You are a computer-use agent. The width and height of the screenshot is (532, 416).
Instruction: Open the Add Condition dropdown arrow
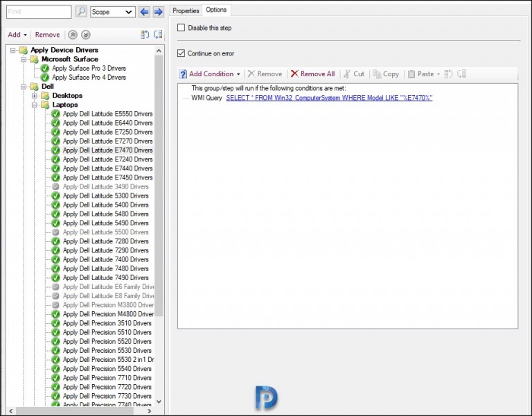[x=238, y=74]
